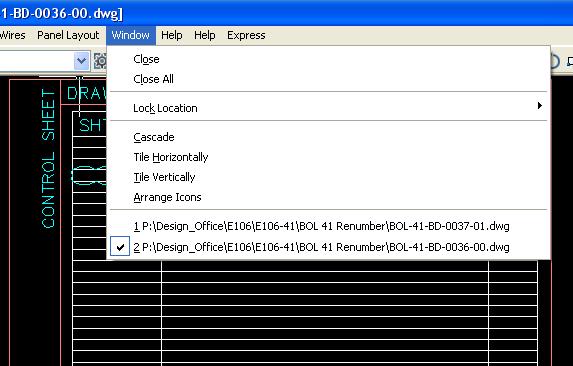Click the gear icon beside the dropdown
The image size is (573, 366).
click(x=100, y=61)
